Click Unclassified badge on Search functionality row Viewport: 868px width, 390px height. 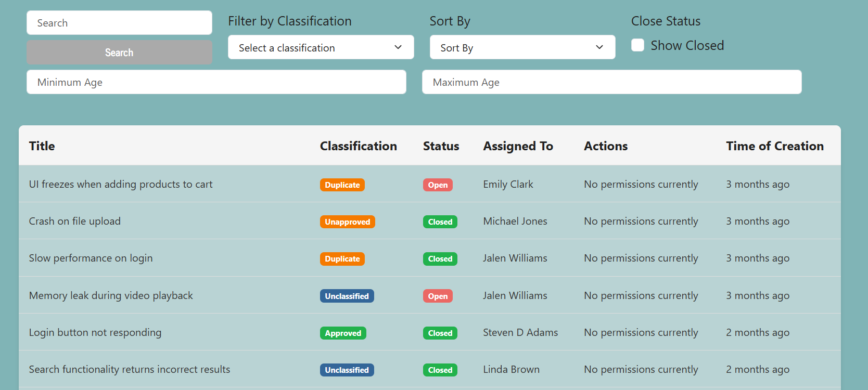pos(347,370)
